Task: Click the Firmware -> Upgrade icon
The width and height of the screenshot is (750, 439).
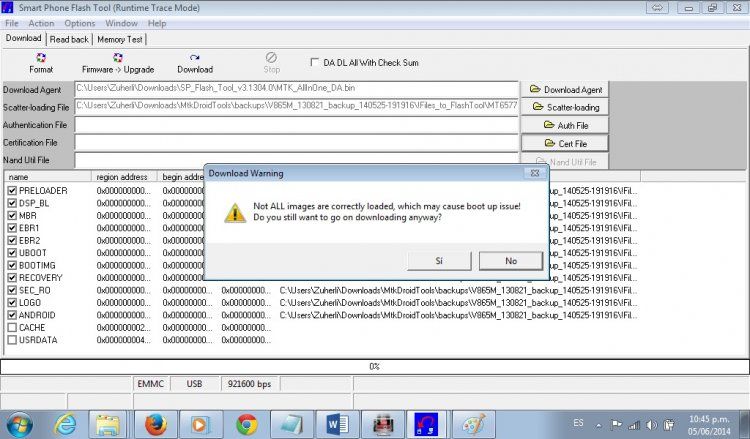Action: click(118, 63)
